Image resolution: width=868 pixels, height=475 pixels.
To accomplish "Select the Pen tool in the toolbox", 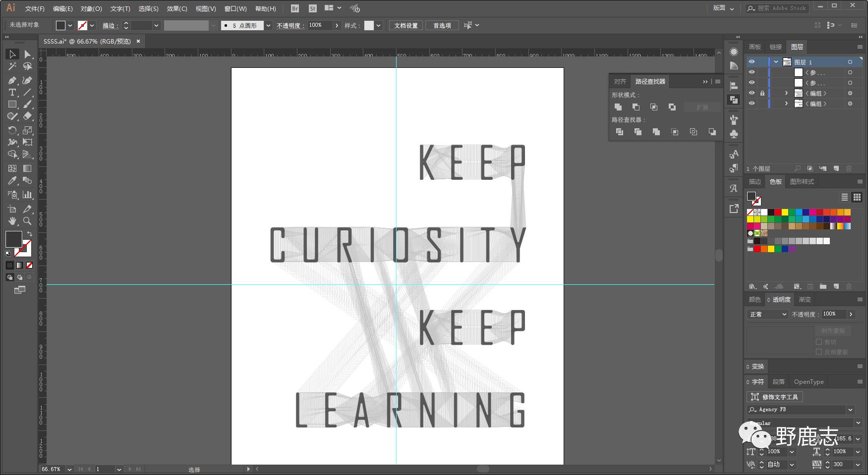I will [12, 80].
